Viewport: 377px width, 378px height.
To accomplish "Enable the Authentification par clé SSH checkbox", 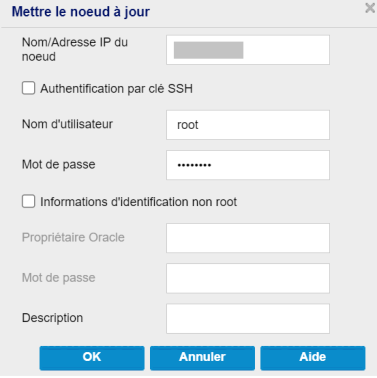I will [x=28, y=88].
